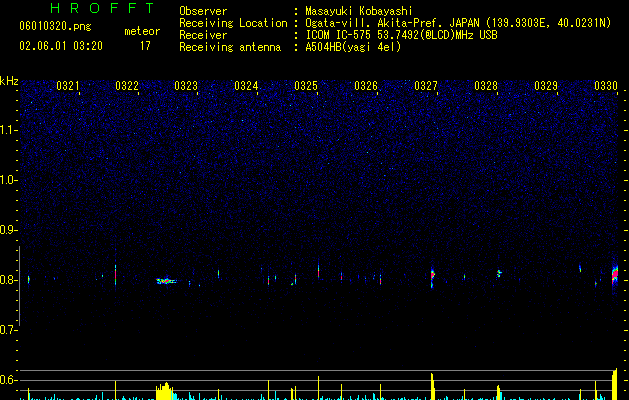This screenshot has height=400, width=629.
Task: Click the bright echo at 0330
Action: click(615, 275)
